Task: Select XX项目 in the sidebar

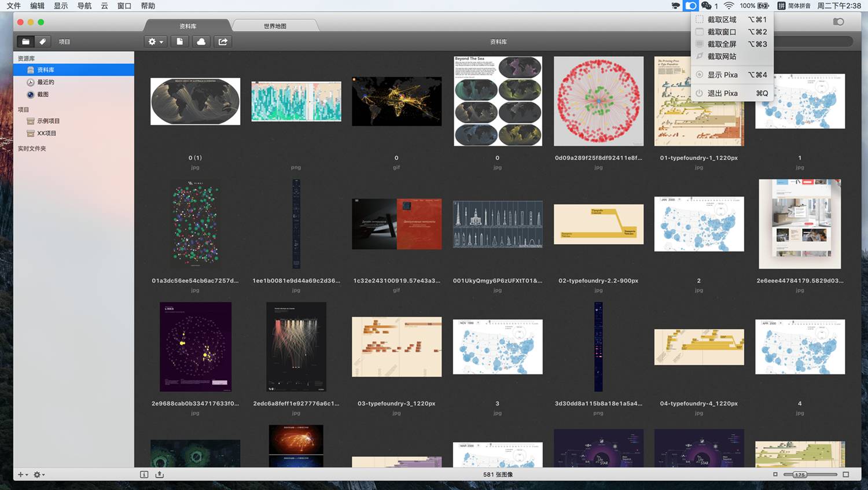Action: click(x=73, y=133)
